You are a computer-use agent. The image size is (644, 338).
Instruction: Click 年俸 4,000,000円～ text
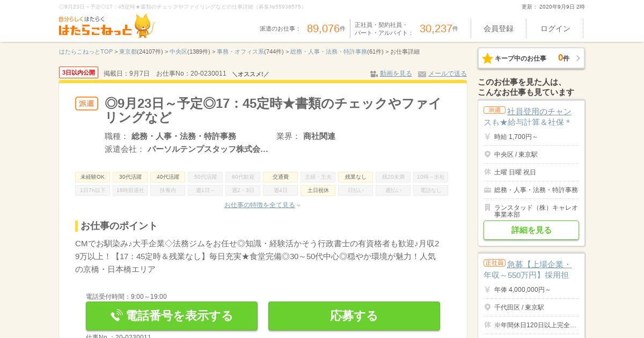(x=522, y=290)
